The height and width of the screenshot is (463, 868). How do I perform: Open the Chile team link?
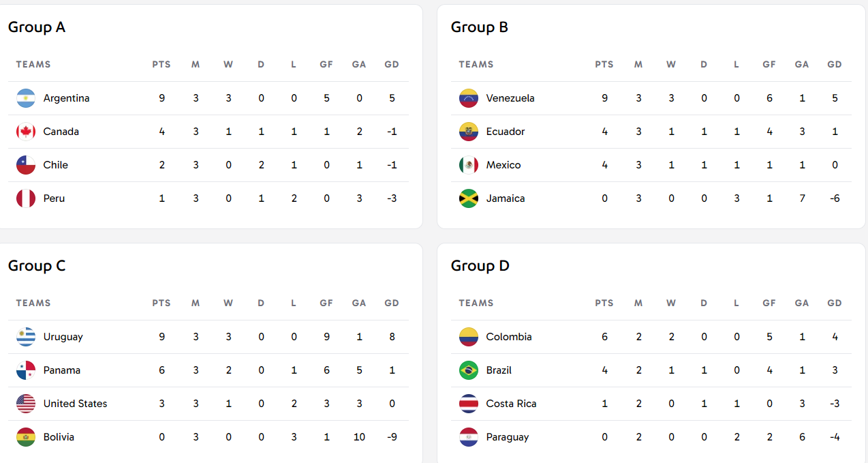pyautogui.click(x=55, y=165)
